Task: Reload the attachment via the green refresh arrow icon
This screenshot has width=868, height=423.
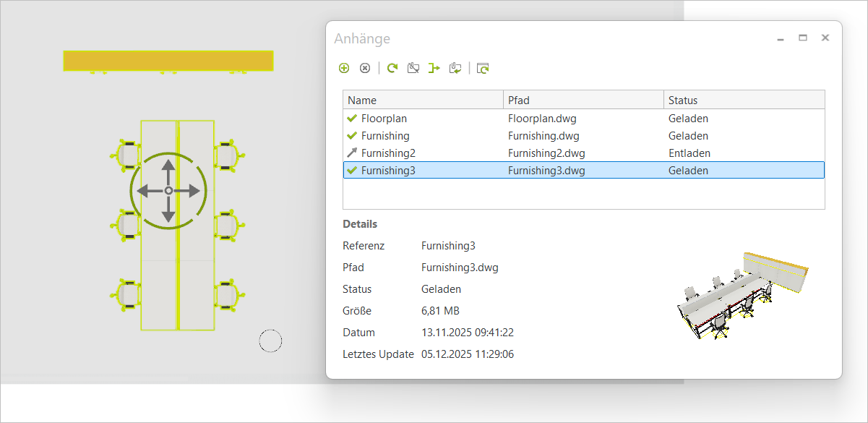Action: pos(392,67)
